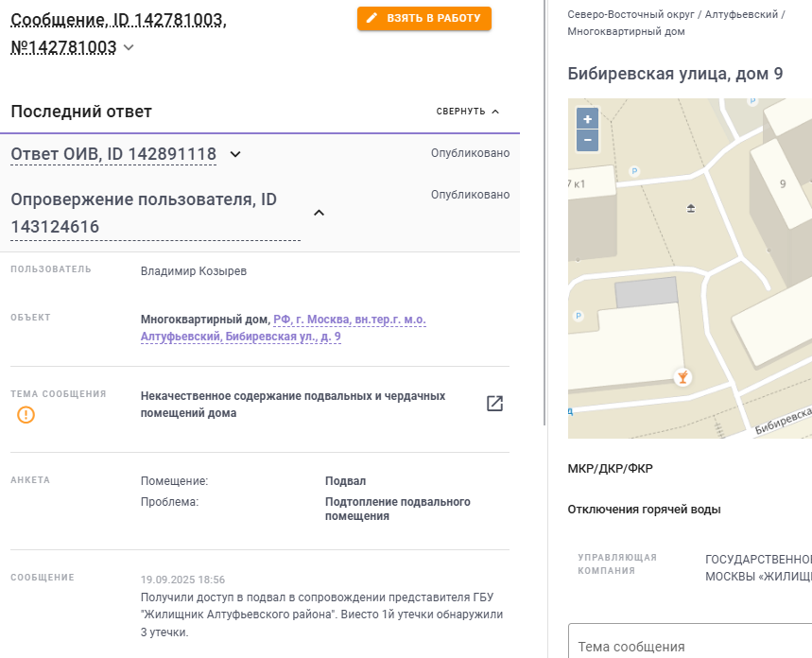The height and width of the screenshot is (658, 812).
Task: Click the Северо-Восточный округ breadcrumb
Action: click(631, 14)
